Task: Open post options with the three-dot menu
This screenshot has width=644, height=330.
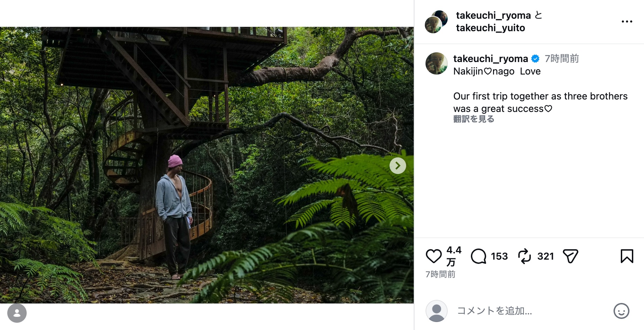Action: point(627,21)
